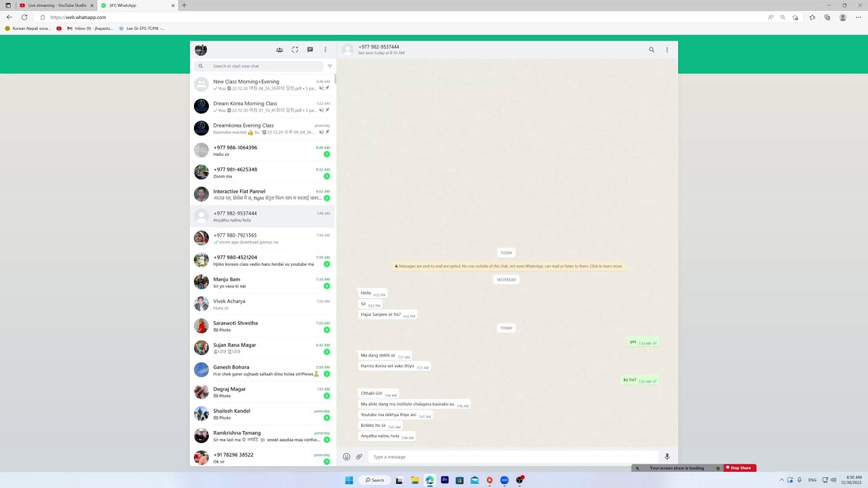Open Vivek Acharya's chat
This screenshot has height=488, width=868.
tap(262, 304)
